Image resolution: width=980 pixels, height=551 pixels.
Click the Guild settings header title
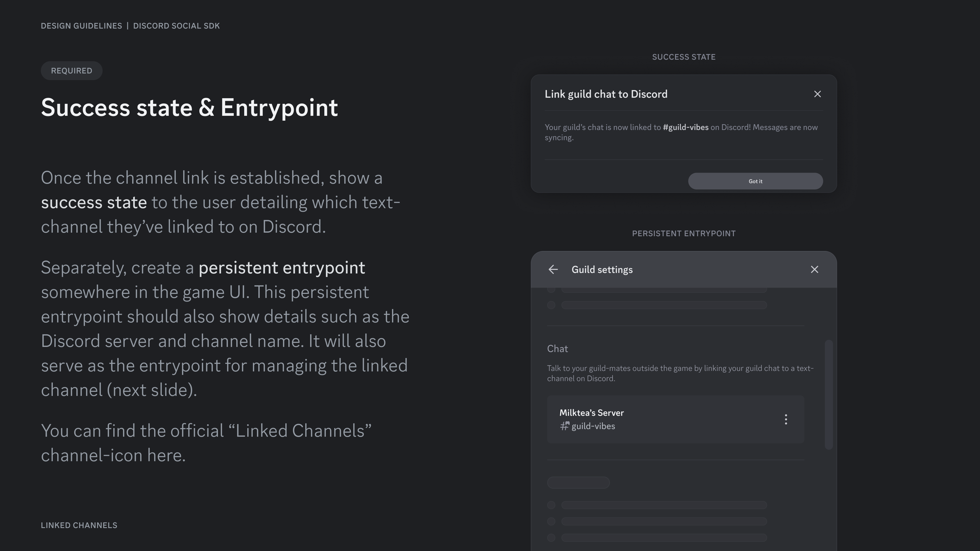[602, 270]
